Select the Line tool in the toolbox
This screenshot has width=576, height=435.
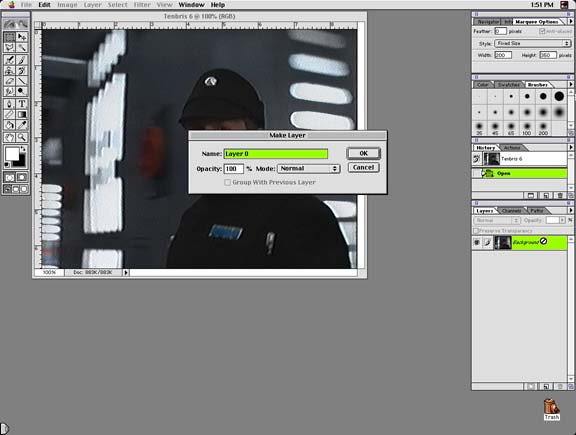22,80
